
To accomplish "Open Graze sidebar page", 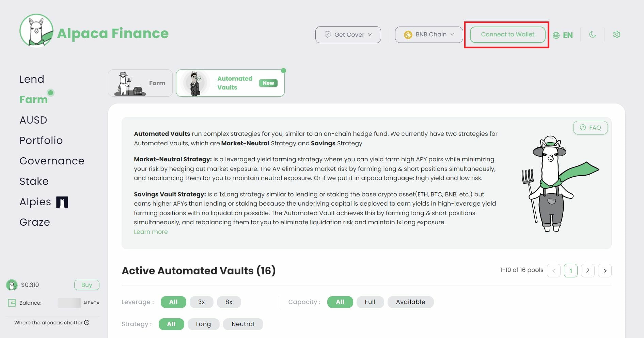I will pyautogui.click(x=35, y=222).
